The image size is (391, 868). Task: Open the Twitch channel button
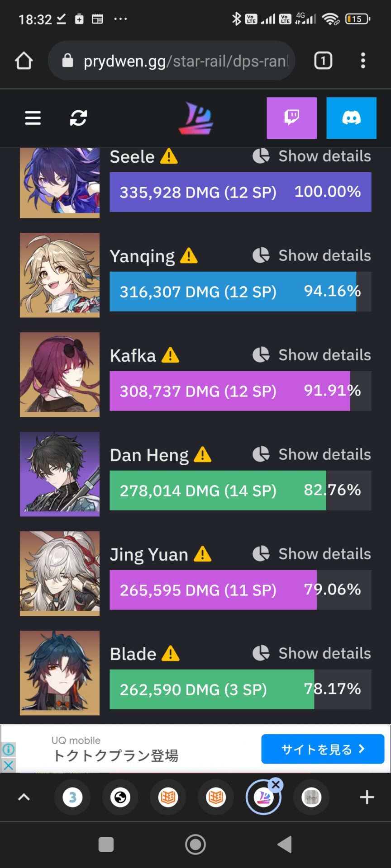click(291, 118)
